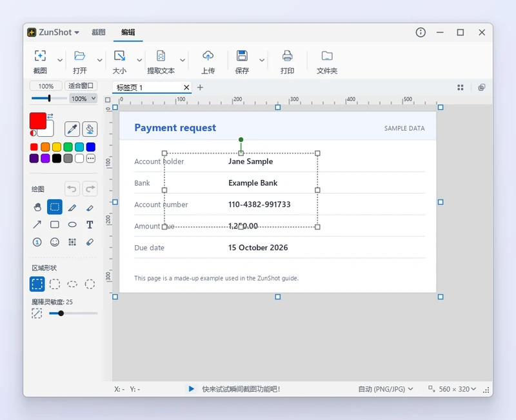This screenshot has height=420, width=516.
Task: Expand the 大小 resize options arrow
Action: pos(139,60)
